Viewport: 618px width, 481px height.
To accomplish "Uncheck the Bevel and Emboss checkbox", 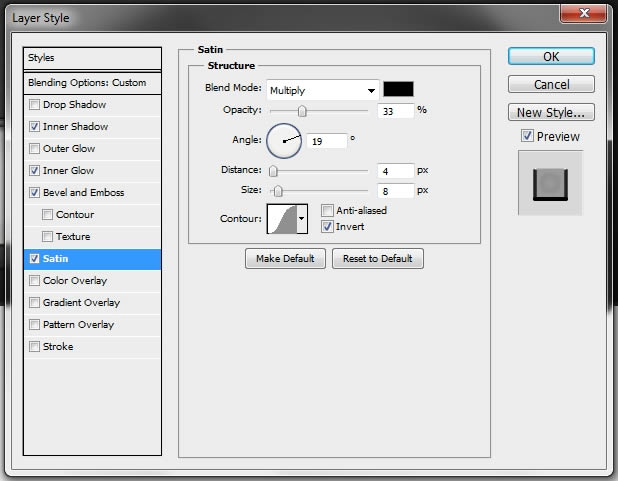I will tap(35, 192).
